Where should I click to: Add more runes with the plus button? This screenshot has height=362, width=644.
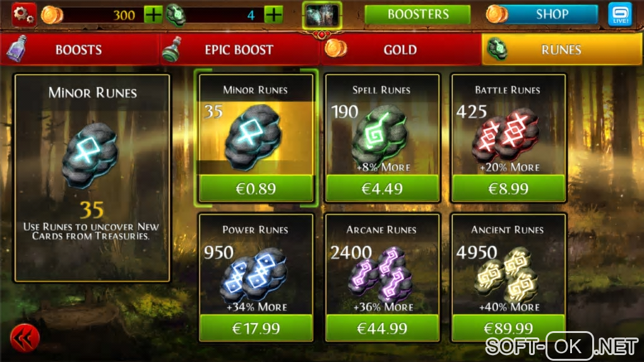point(273,15)
